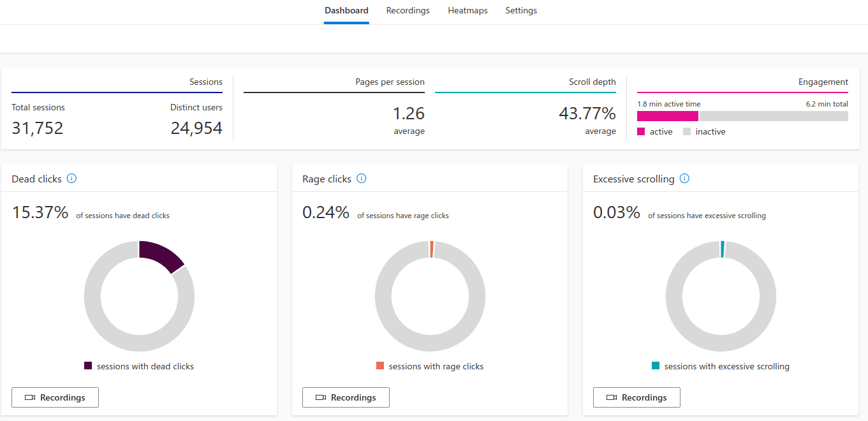Open Recordings for Excessive scrolling

[636, 397]
